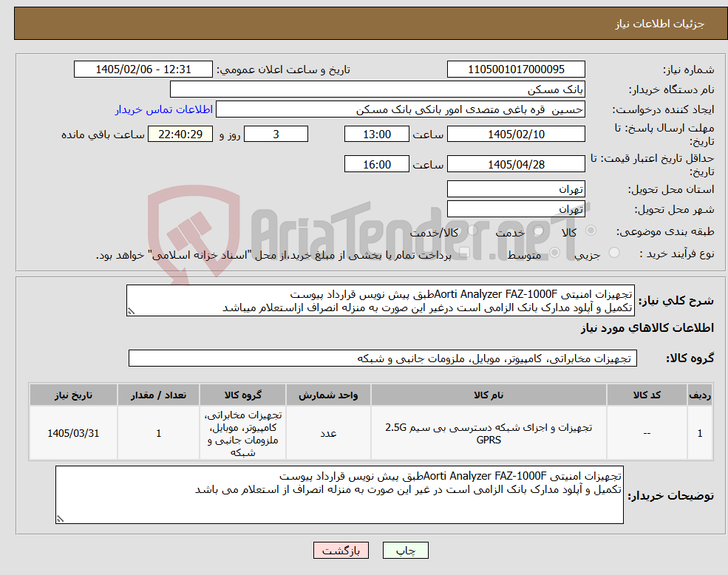728x575 pixels.
Task: Click the تعداد / مقدار column header
Action: 158,395
